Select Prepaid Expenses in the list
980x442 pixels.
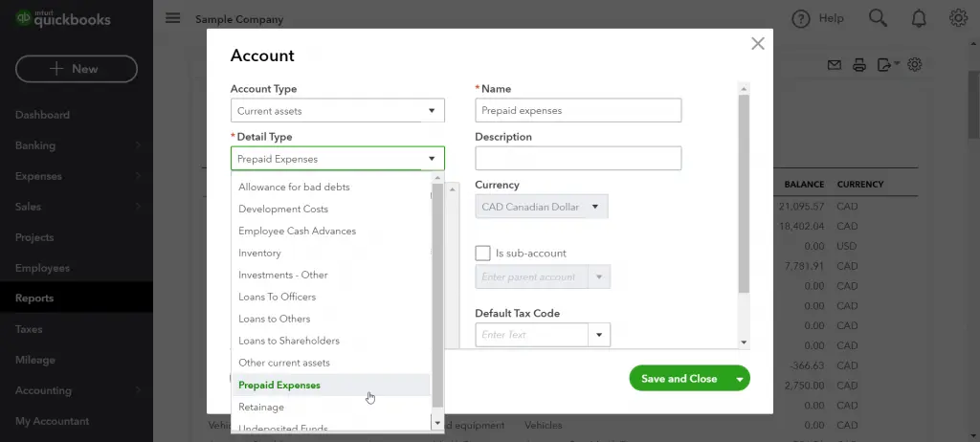point(330,386)
